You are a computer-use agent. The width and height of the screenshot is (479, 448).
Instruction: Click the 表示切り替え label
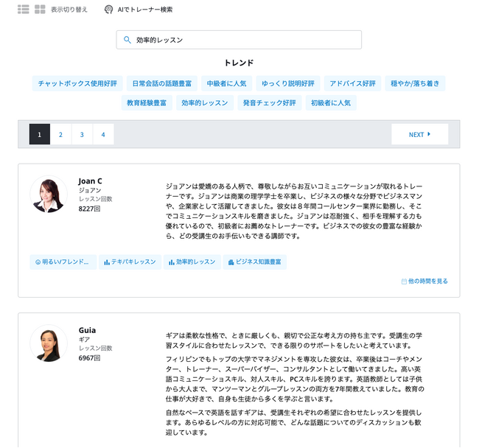pos(69,10)
